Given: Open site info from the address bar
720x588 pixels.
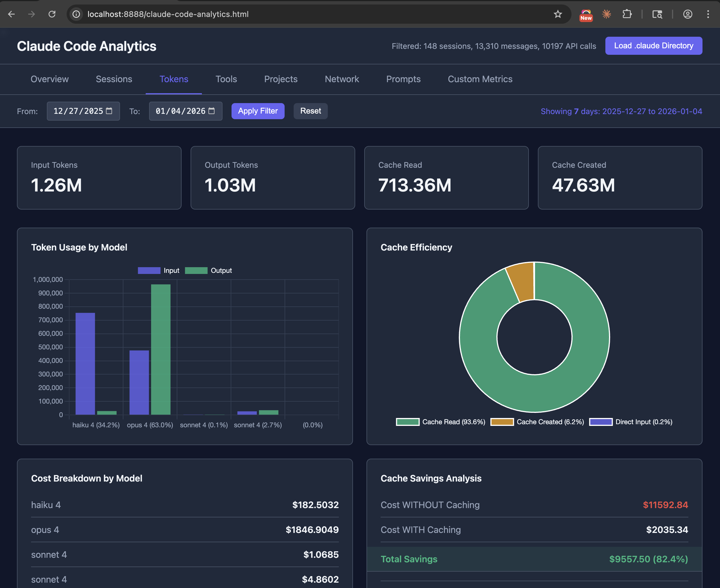Looking at the screenshot, I should (x=76, y=14).
